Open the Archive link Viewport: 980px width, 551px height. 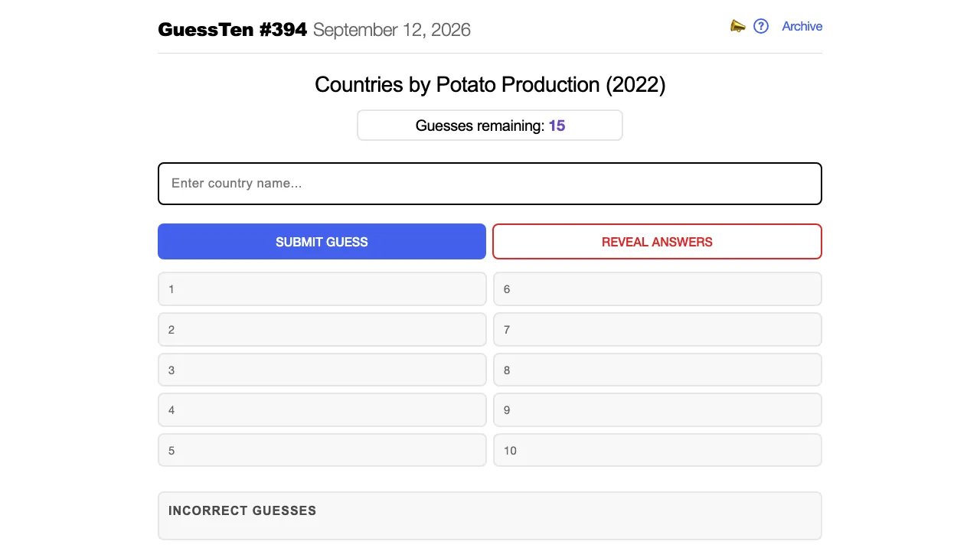(802, 26)
